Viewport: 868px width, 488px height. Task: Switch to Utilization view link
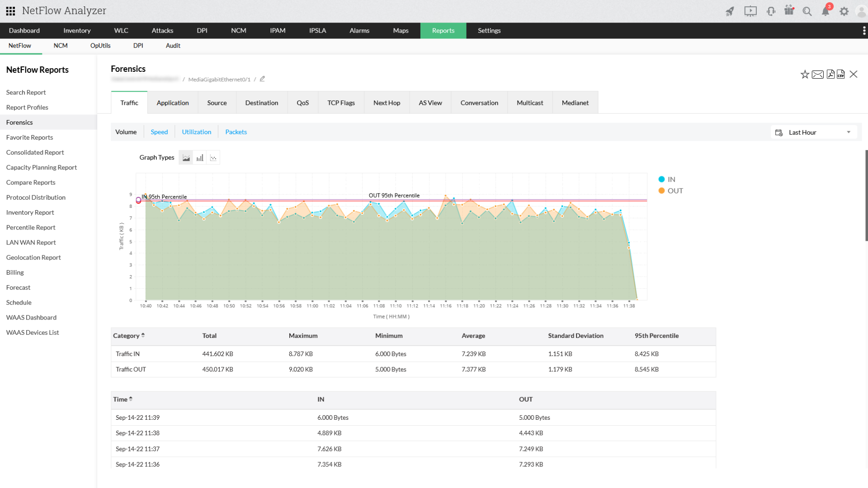[197, 132]
